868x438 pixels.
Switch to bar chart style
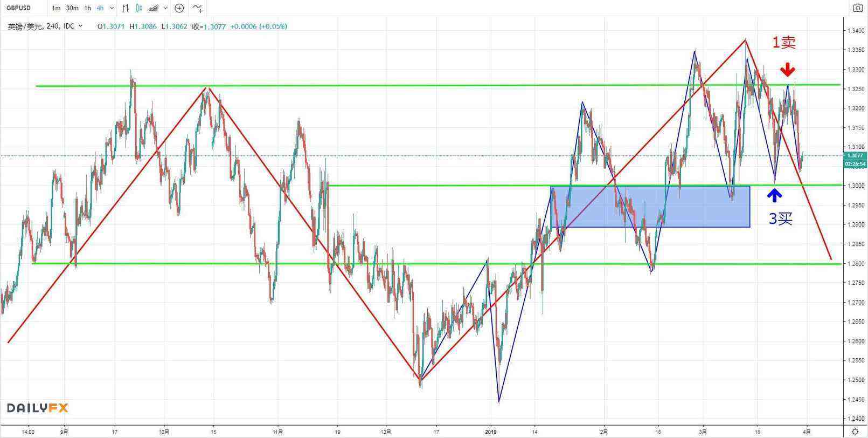pos(125,8)
